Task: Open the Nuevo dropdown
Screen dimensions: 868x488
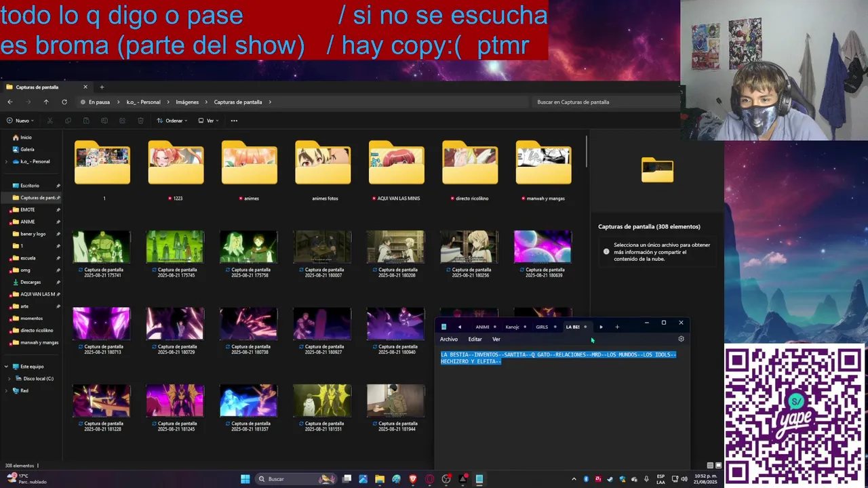Action: pos(20,121)
